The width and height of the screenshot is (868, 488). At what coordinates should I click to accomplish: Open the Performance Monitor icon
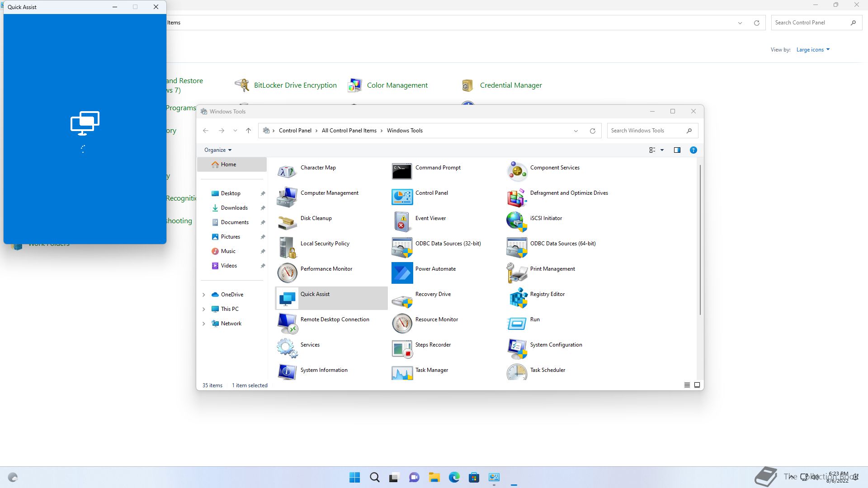click(287, 273)
